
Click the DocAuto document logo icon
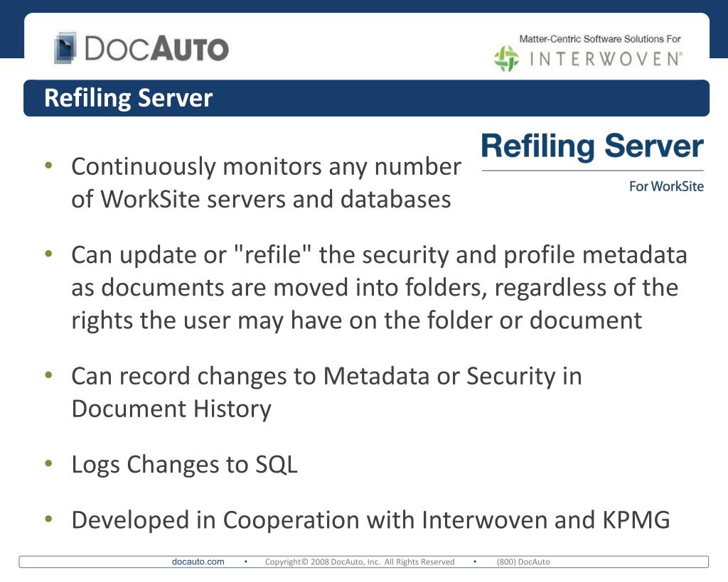[65, 48]
